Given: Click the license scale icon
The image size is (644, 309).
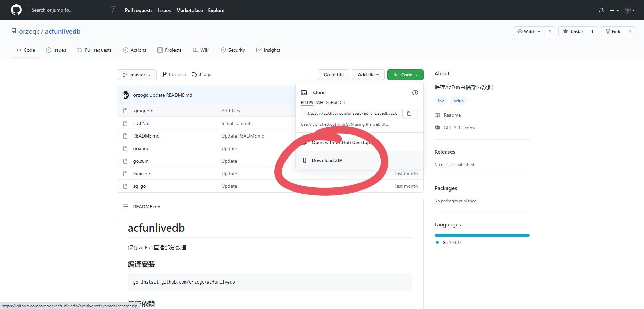Looking at the screenshot, I should pyautogui.click(x=437, y=128).
